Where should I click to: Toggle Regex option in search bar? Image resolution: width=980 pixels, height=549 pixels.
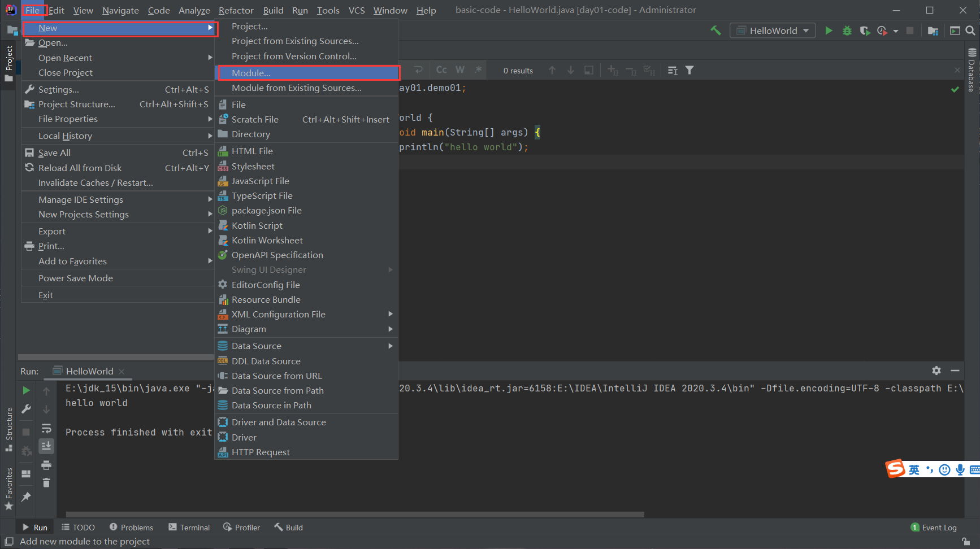point(478,69)
